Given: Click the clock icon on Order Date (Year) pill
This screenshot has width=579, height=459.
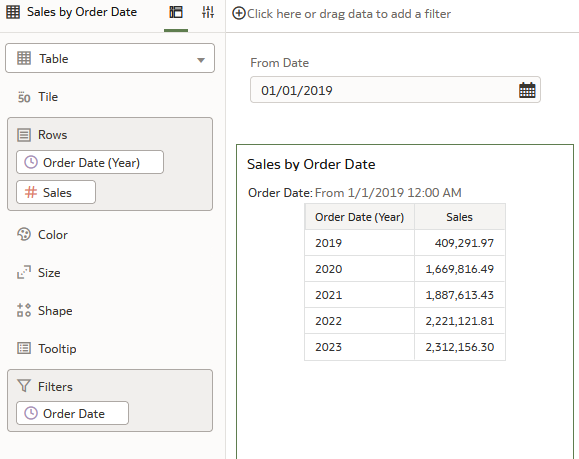Looking at the screenshot, I should 31,162.
